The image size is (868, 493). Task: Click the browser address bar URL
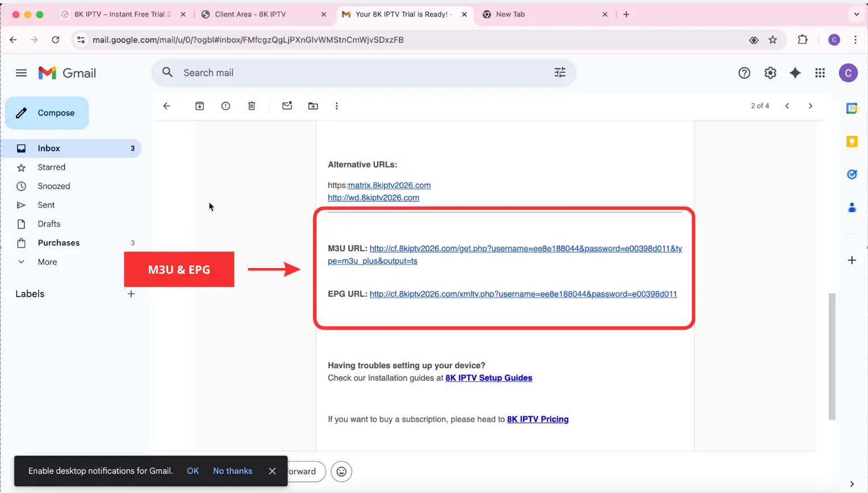248,40
